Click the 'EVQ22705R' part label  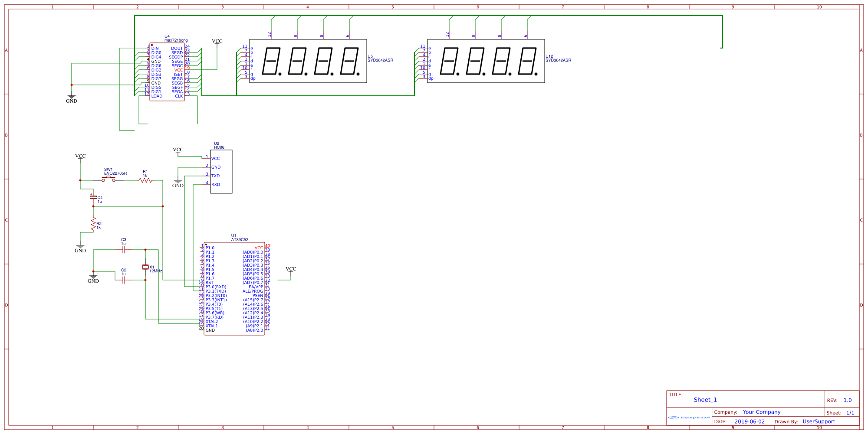(115, 173)
